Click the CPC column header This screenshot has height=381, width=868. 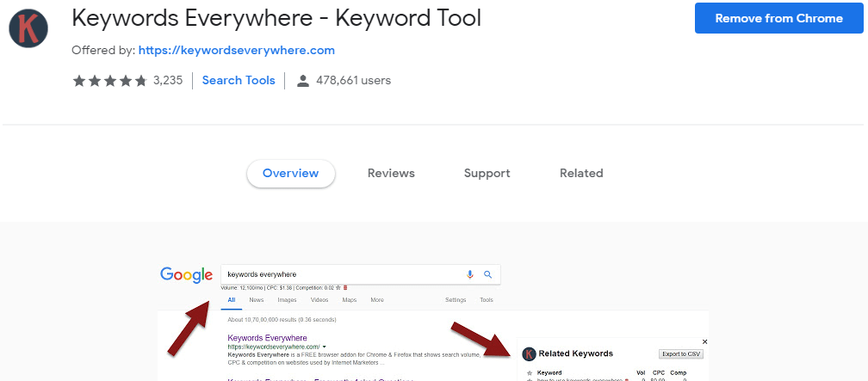pos(659,373)
